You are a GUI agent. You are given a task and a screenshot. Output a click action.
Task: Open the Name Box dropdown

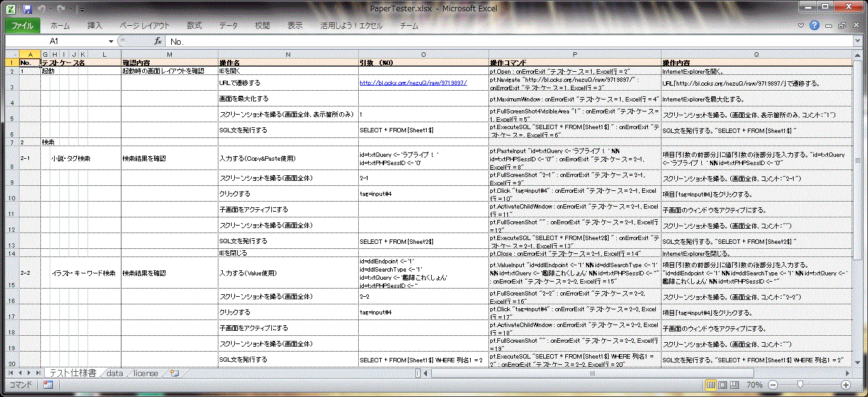pyautogui.click(x=111, y=41)
